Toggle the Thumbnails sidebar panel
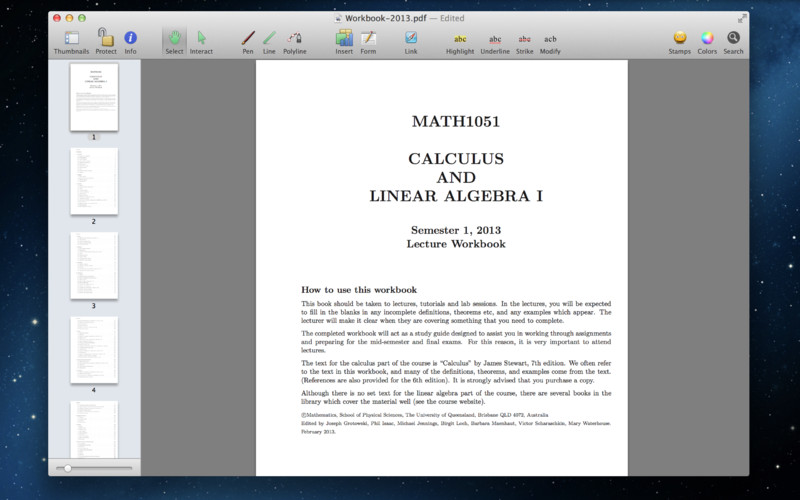This screenshot has height=500, width=800. 71,42
